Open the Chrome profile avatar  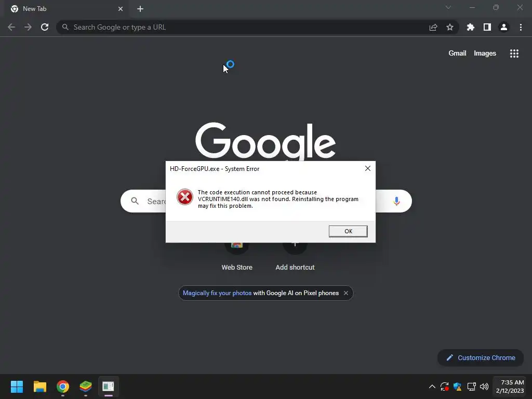click(x=503, y=27)
